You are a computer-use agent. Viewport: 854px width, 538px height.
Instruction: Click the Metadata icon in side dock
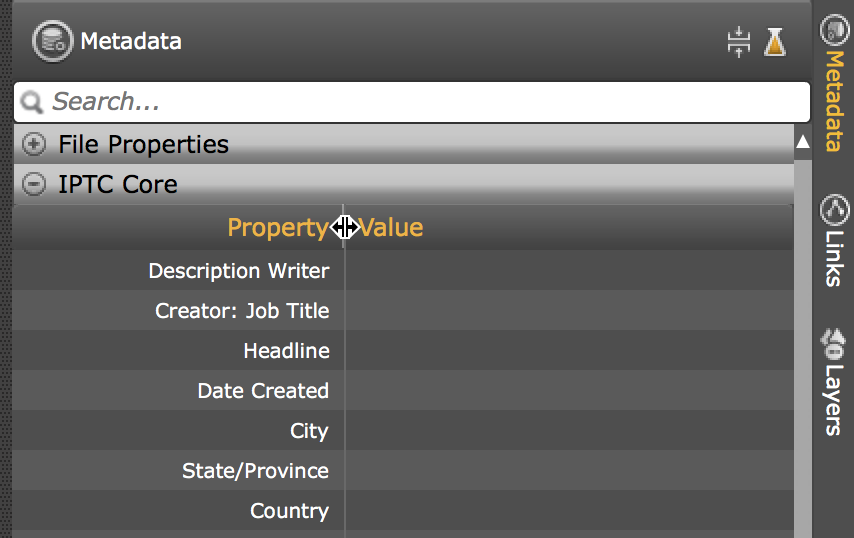tap(832, 31)
